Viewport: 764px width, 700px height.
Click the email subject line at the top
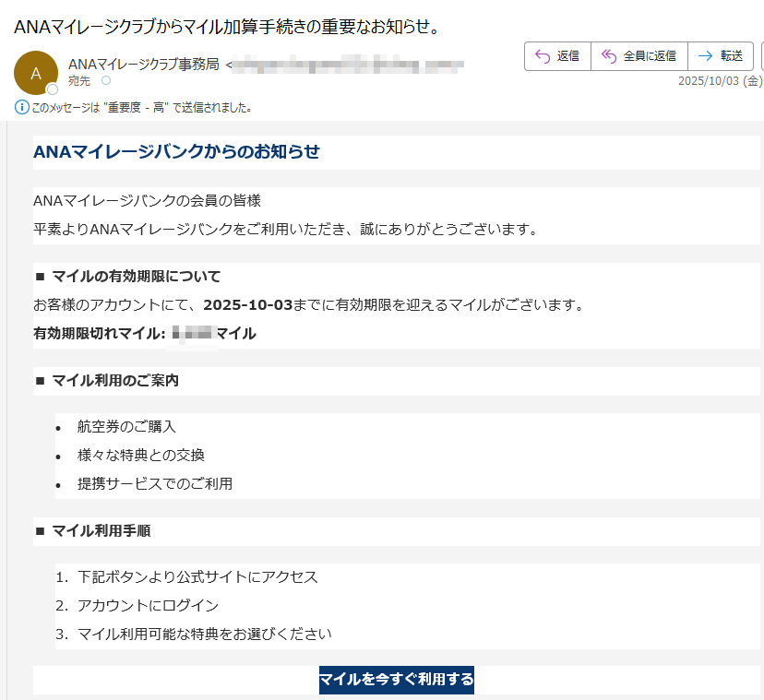point(226,26)
